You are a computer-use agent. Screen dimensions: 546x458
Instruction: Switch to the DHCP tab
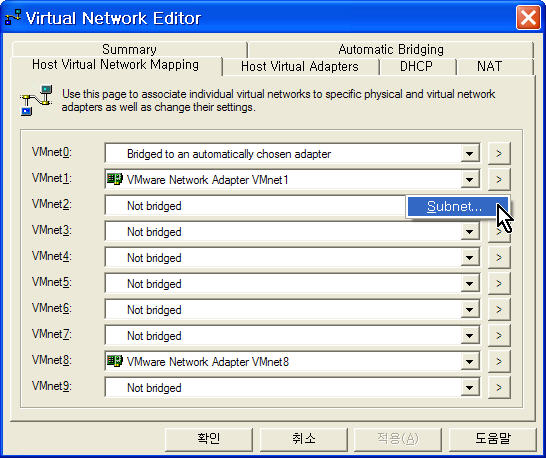416,66
